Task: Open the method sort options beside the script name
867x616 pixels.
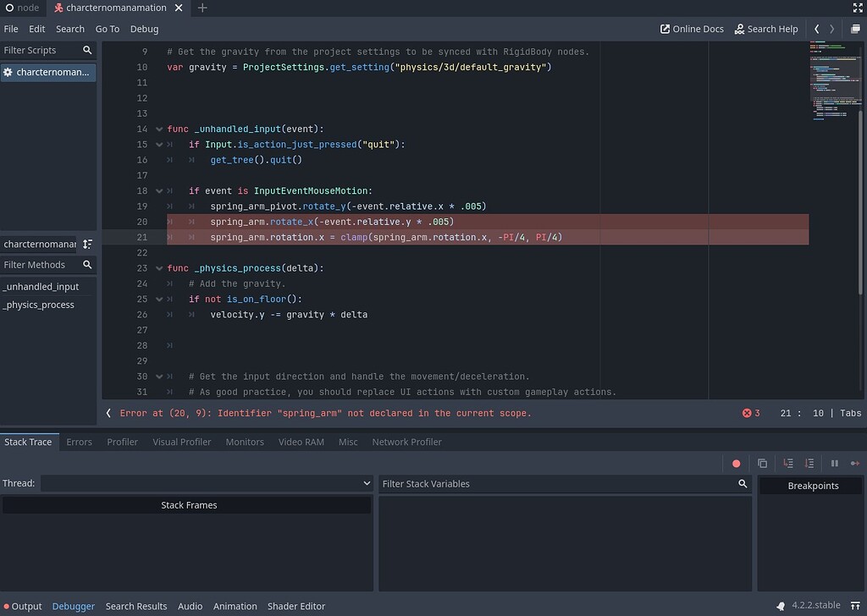Action: (88, 244)
